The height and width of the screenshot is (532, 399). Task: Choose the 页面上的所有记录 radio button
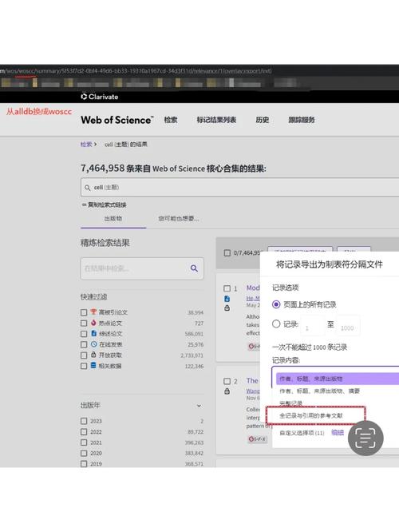pos(276,304)
